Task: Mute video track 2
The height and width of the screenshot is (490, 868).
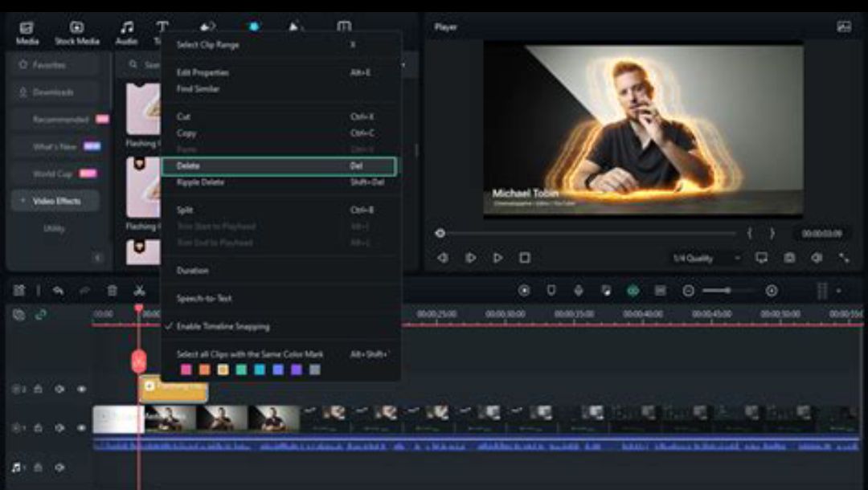Action: (x=59, y=389)
